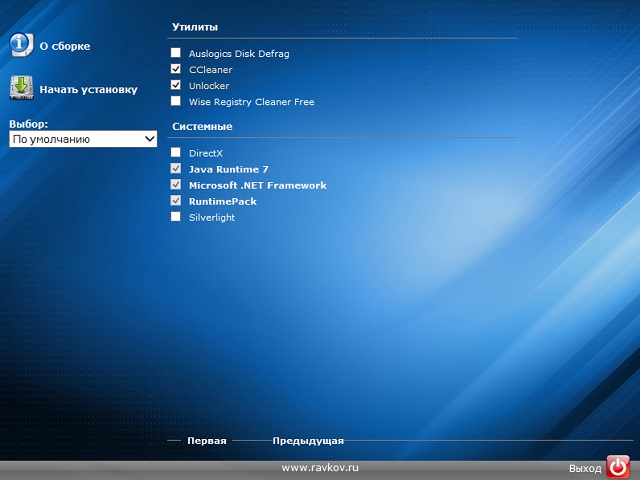640x480 pixels.
Task: Open the По умолчанию selection dropdown
Action: coord(83,139)
